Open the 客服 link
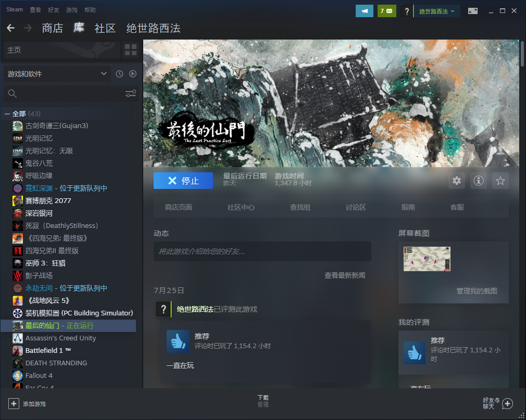 tap(457, 207)
